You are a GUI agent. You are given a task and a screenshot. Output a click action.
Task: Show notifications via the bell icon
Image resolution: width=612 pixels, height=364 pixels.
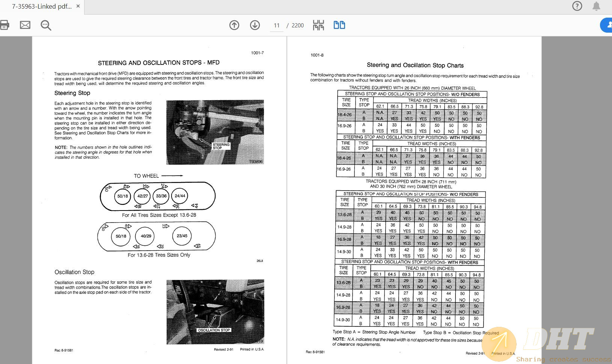tap(596, 6)
